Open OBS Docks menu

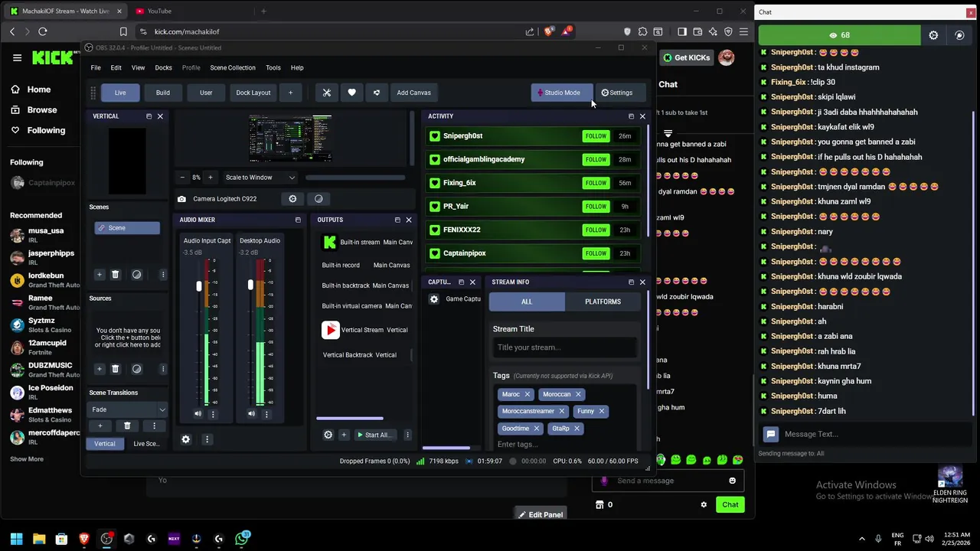(x=164, y=67)
